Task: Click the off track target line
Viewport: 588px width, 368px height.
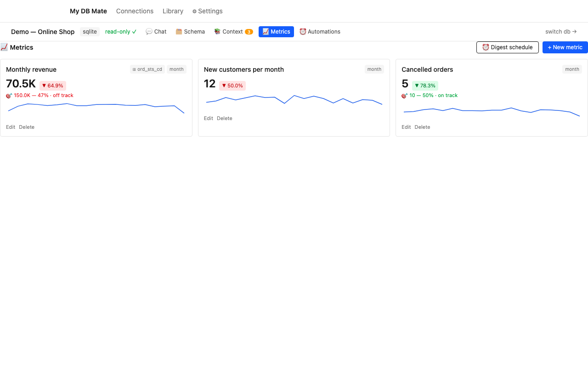Action: coord(40,96)
